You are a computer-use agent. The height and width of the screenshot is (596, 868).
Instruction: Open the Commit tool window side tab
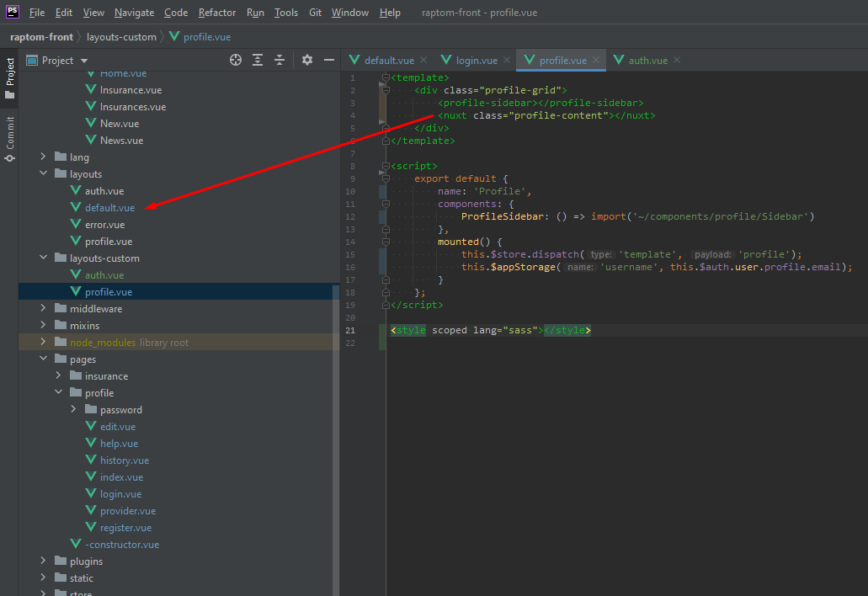(x=9, y=139)
